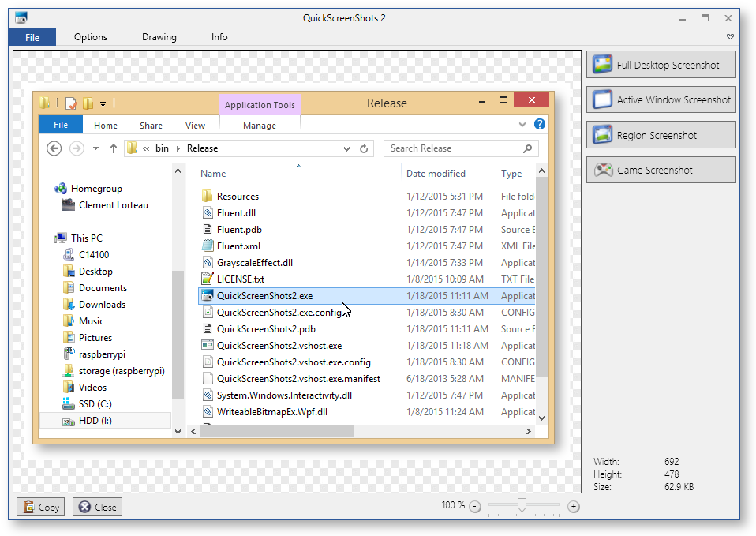Maximize the QuickScreenShots 2 window
756x536 pixels.
705,17
